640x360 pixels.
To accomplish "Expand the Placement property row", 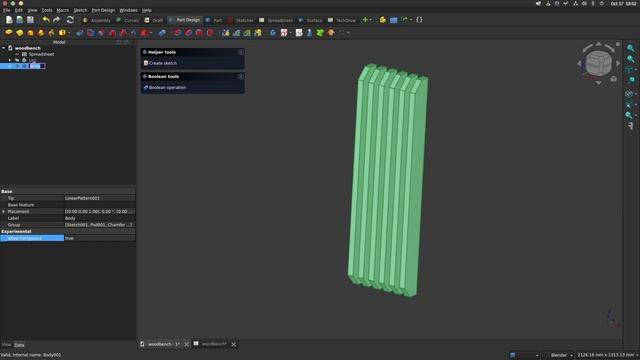I will pyautogui.click(x=4, y=211).
